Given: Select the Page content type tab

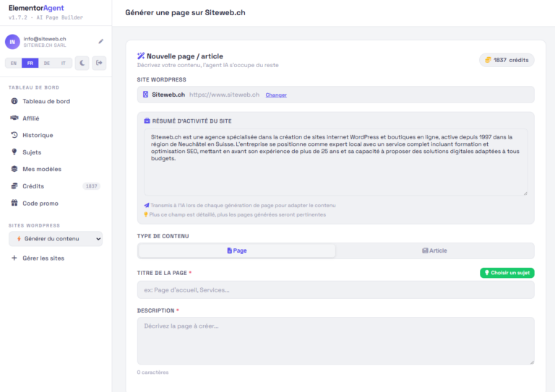Looking at the screenshot, I should pos(237,251).
